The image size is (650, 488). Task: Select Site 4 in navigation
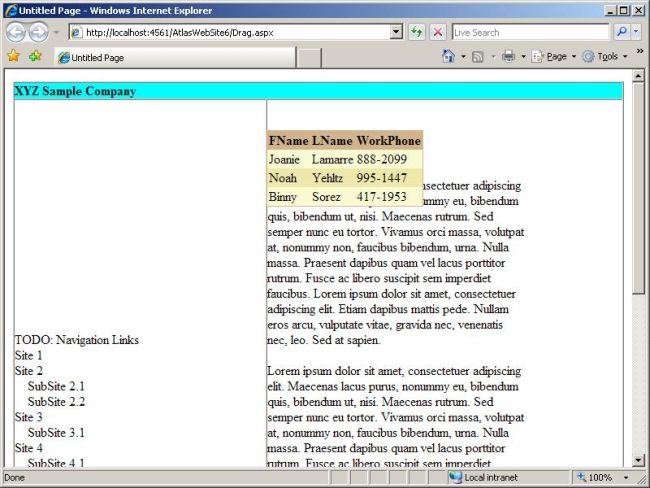(29, 448)
